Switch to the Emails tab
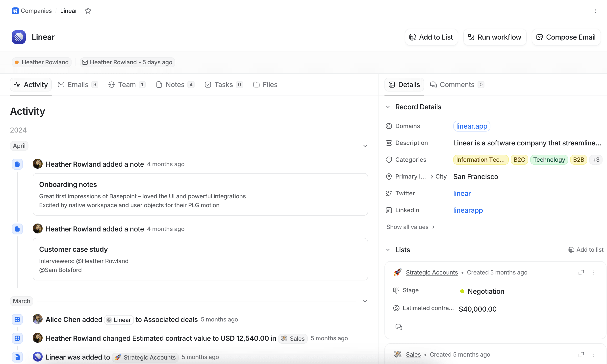 78,85
